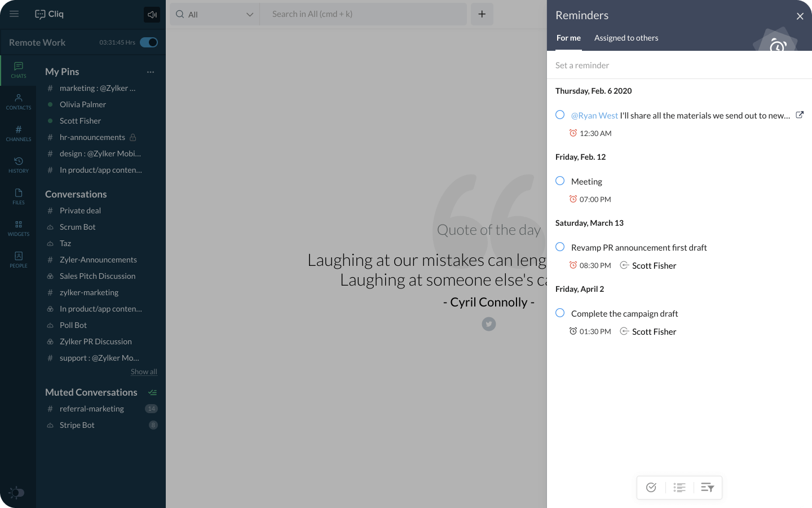Open the Files sidebar icon
The image size is (812, 508).
[19, 196]
